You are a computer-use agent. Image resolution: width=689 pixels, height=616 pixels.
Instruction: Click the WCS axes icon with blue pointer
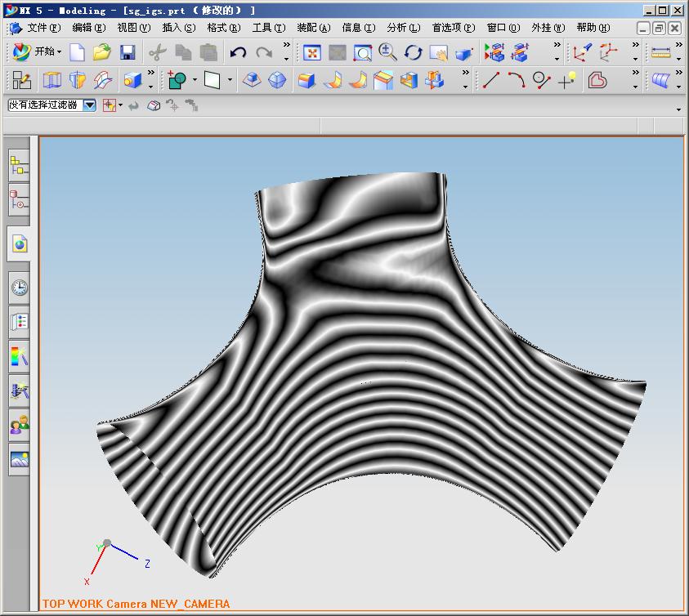[x=582, y=52]
